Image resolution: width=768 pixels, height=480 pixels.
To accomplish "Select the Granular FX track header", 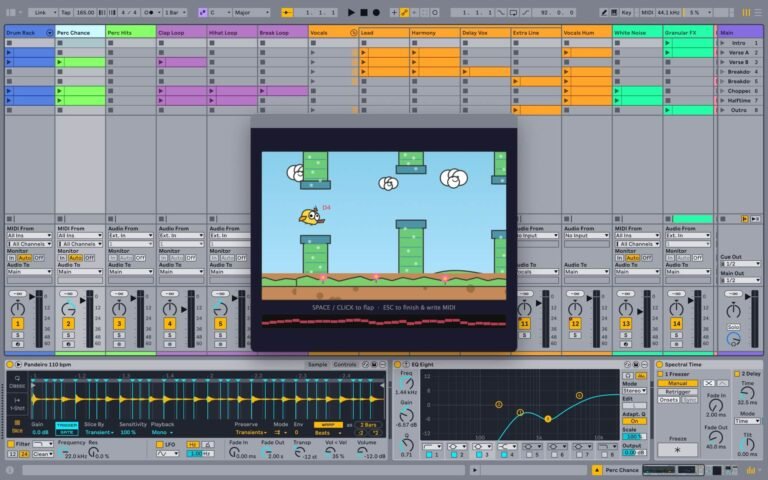I will (688, 32).
